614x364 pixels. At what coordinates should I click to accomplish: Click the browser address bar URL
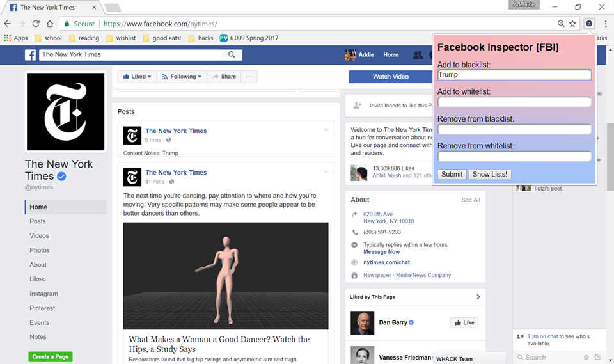click(160, 24)
